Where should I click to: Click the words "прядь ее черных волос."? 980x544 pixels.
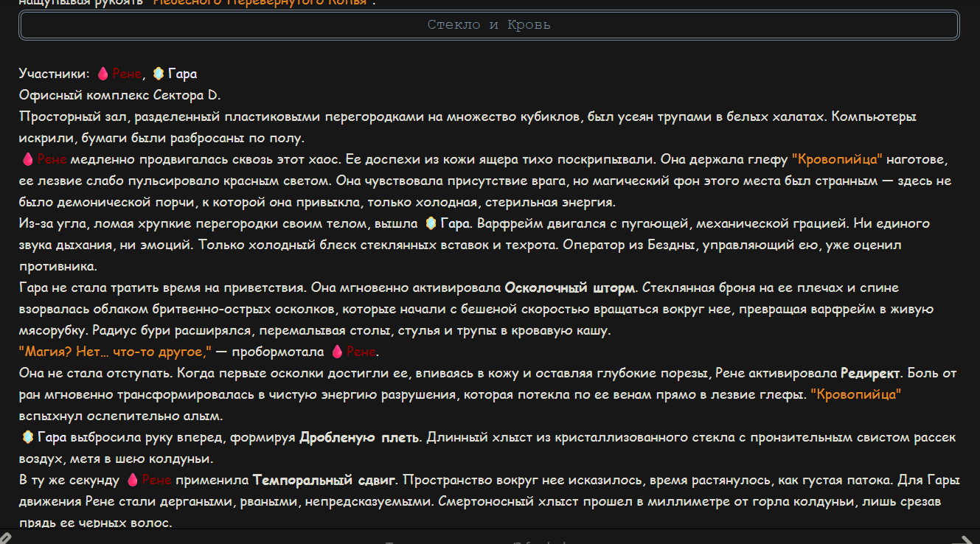pos(95,523)
